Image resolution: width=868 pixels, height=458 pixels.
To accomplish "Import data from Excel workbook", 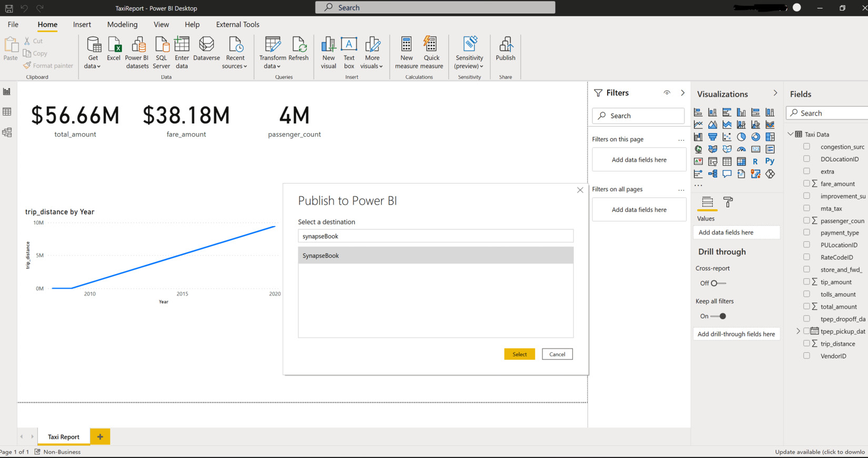I will point(114,49).
